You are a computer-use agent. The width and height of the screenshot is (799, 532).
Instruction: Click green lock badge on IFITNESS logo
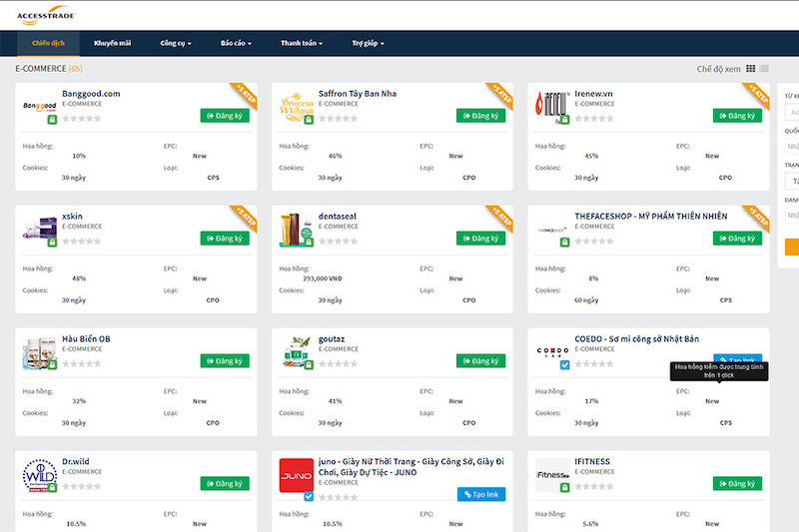tap(564, 488)
